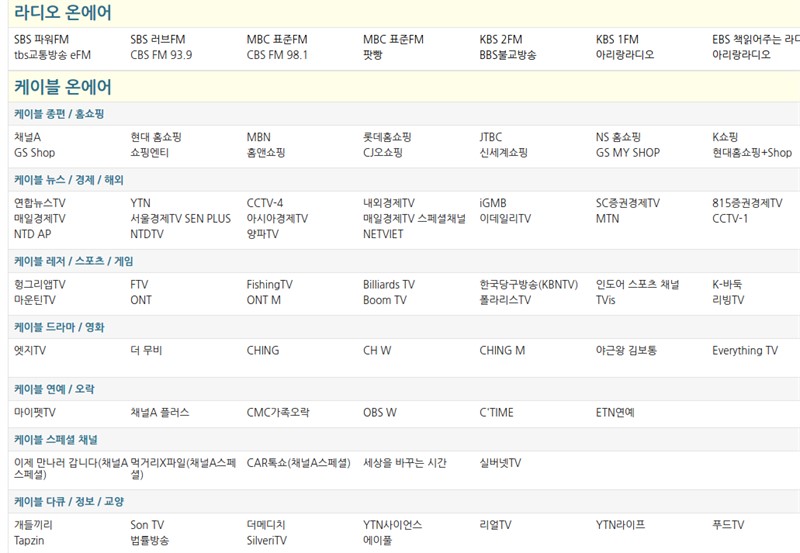Screen dimensions: 800x553
Task: Select CCTV-4 channel
Action: click(x=265, y=203)
